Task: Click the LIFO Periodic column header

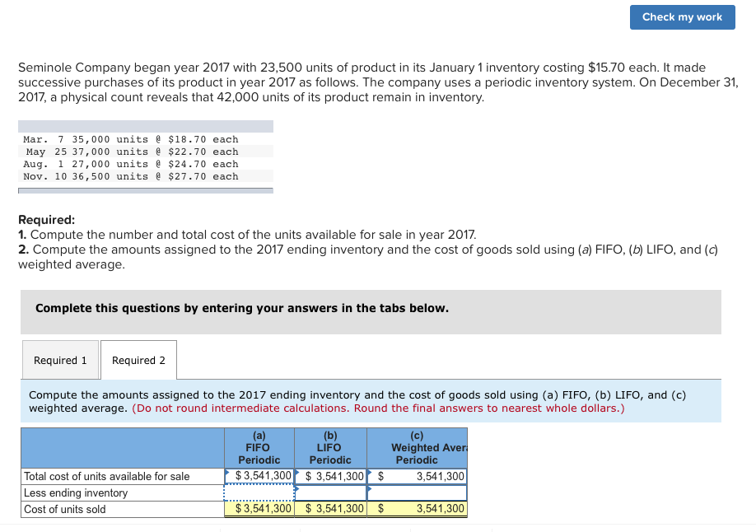Action: (x=329, y=448)
